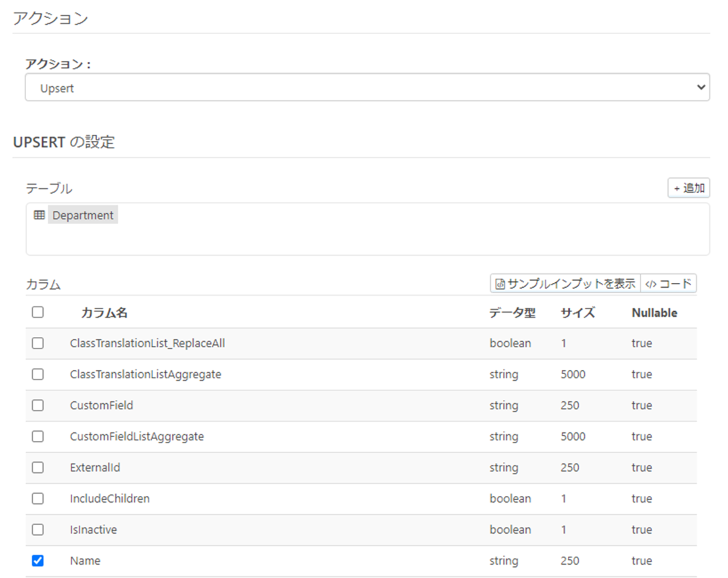Expand the Upsert action selector
The height and width of the screenshot is (578, 728).
(x=364, y=87)
